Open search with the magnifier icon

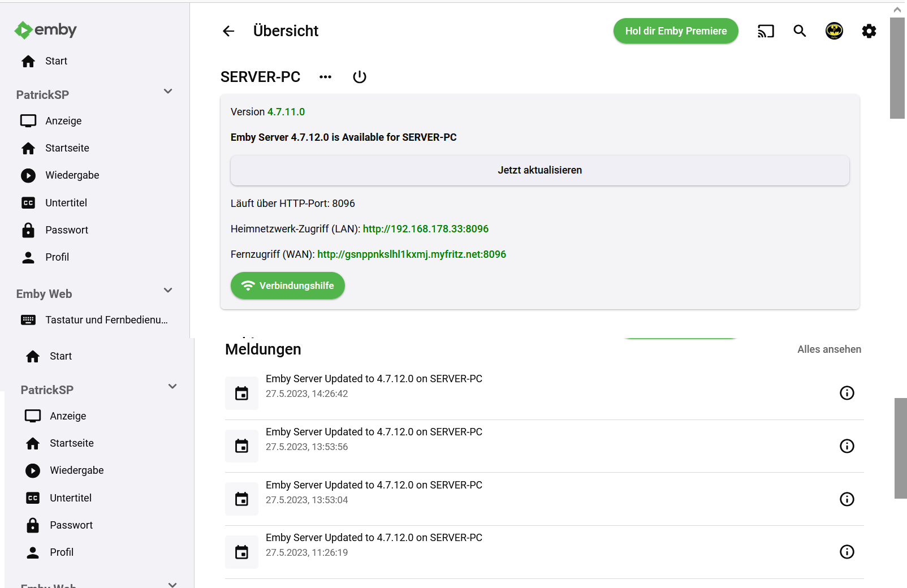point(800,31)
